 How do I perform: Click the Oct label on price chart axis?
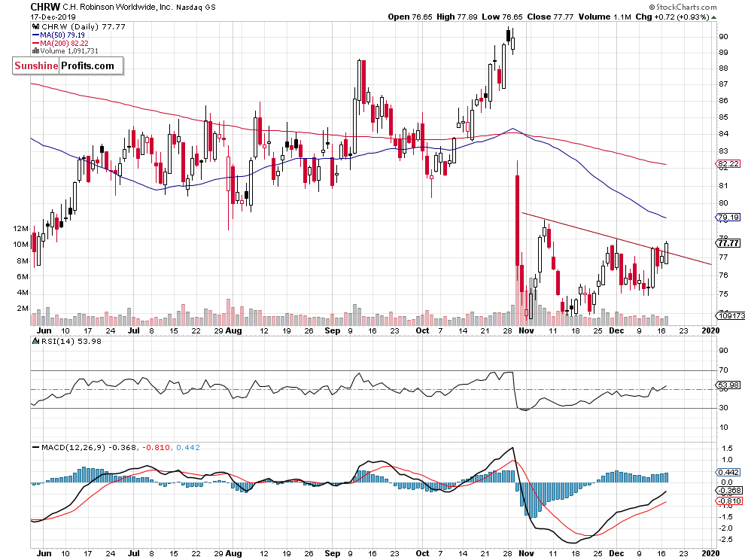(422, 330)
